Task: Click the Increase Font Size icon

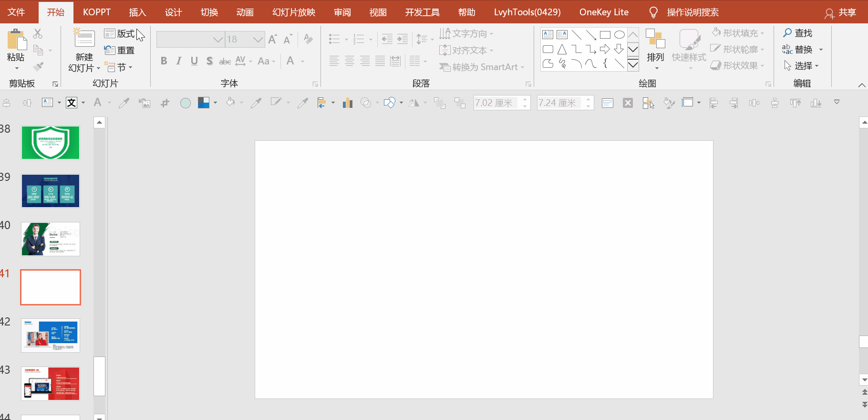Action: [272, 39]
